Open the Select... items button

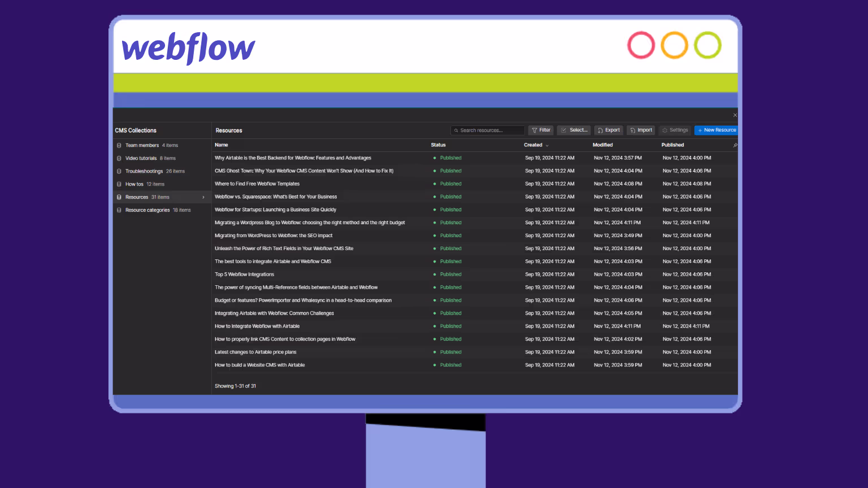click(x=574, y=130)
